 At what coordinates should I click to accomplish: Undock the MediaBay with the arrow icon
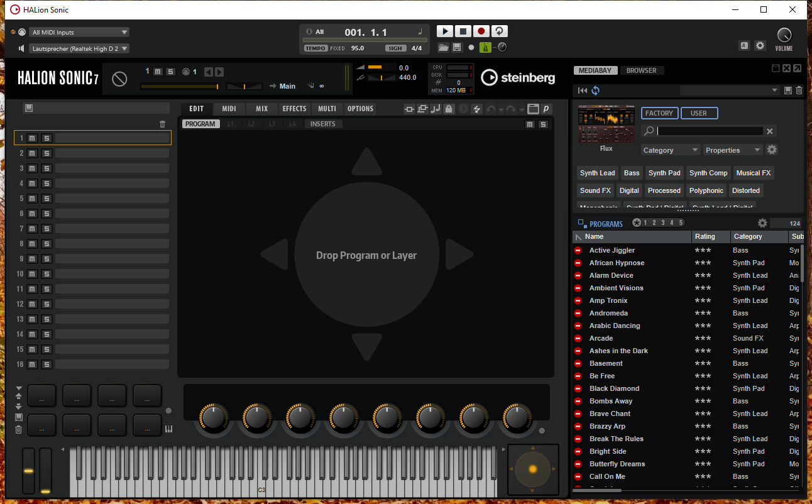pos(797,68)
